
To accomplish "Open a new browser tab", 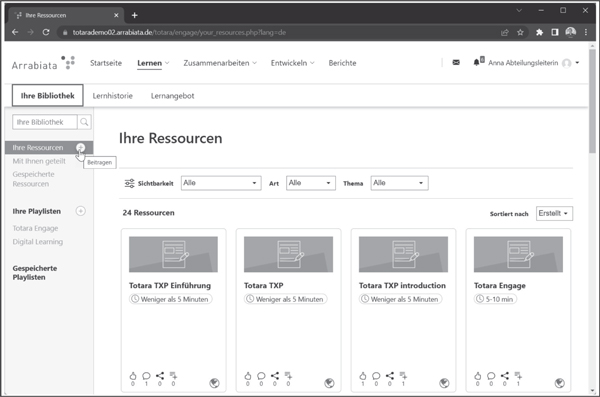I will click(134, 15).
